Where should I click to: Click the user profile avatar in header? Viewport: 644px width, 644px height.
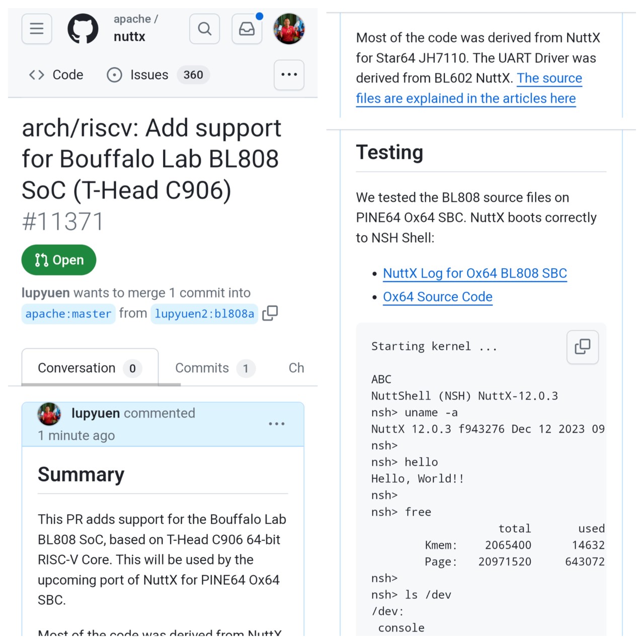pos(289,29)
